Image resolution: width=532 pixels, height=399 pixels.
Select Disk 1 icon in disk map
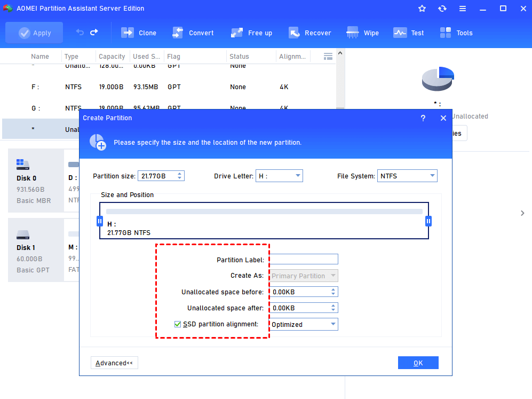(x=23, y=234)
